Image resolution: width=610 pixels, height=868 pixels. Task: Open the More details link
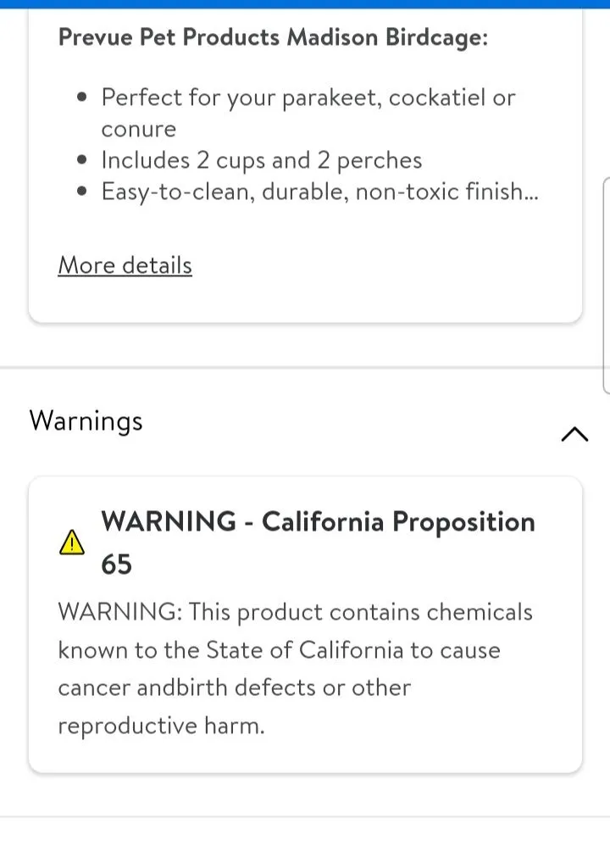125,265
